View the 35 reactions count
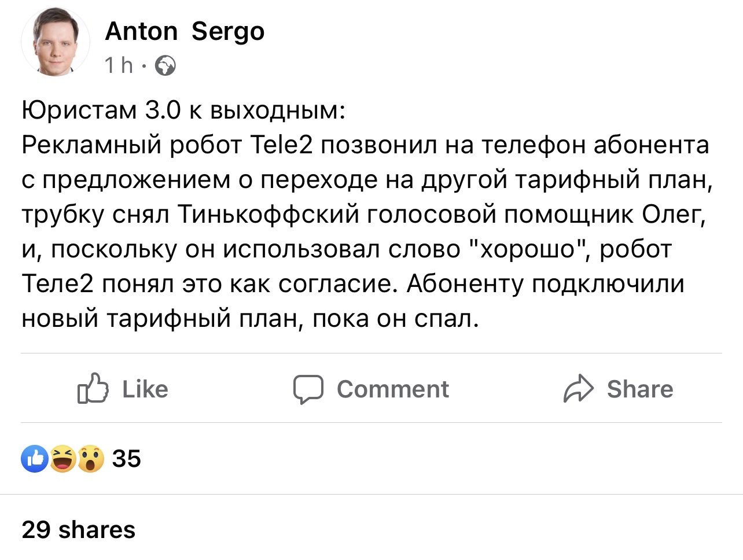The height and width of the screenshot is (560, 743). point(127,459)
